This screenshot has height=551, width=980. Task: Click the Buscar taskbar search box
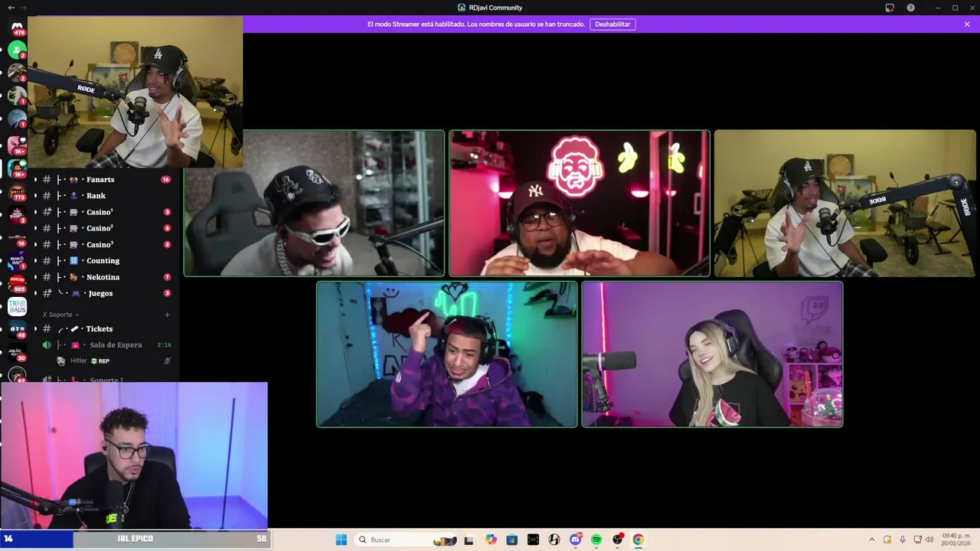click(407, 540)
